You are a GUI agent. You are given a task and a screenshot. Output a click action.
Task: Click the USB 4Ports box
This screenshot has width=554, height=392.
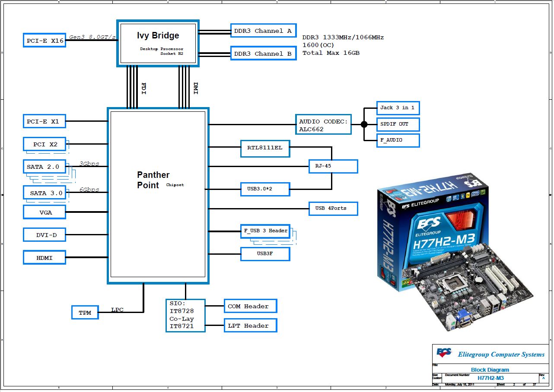pyautogui.click(x=333, y=209)
